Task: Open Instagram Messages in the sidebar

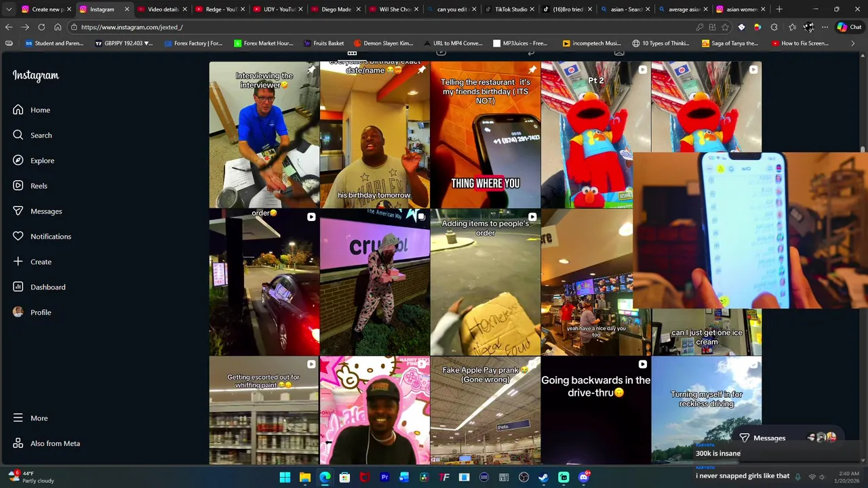Action: (37, 211)
